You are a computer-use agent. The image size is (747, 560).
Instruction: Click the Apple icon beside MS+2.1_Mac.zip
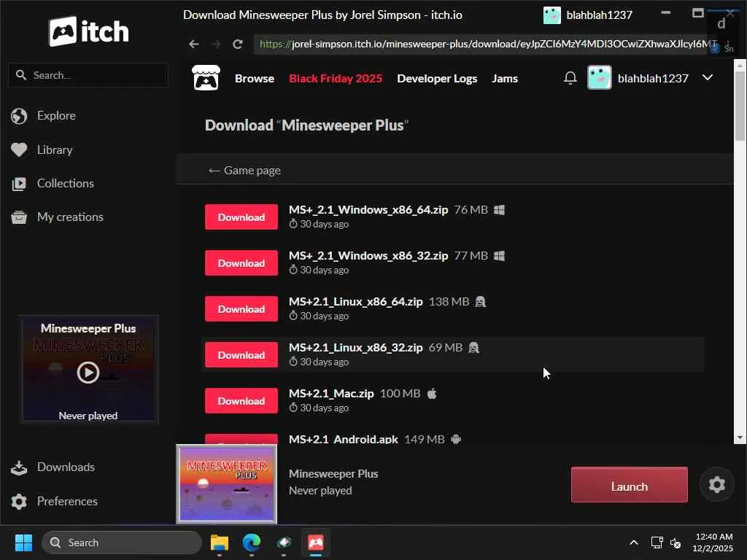pos(432,394)
